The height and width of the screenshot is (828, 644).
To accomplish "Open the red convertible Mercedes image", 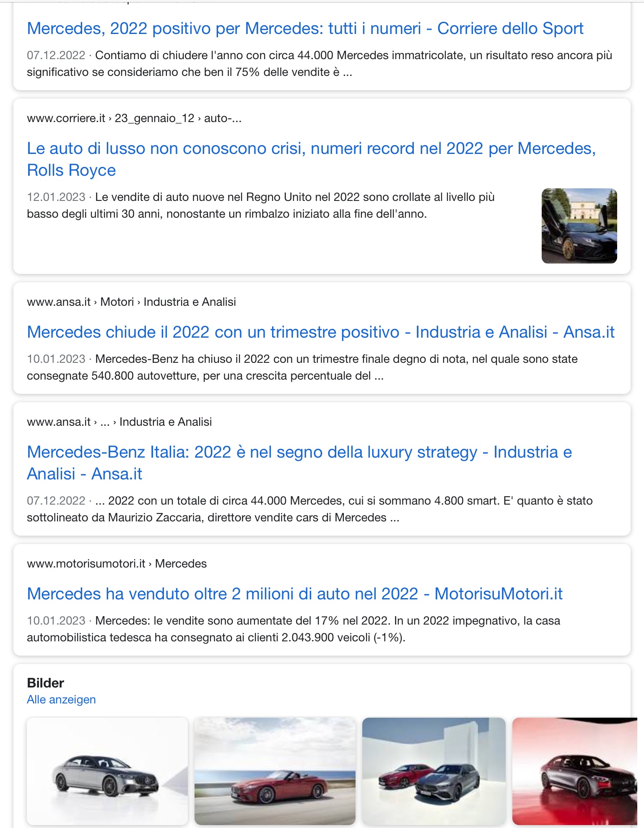I will [x=275, y=771].
